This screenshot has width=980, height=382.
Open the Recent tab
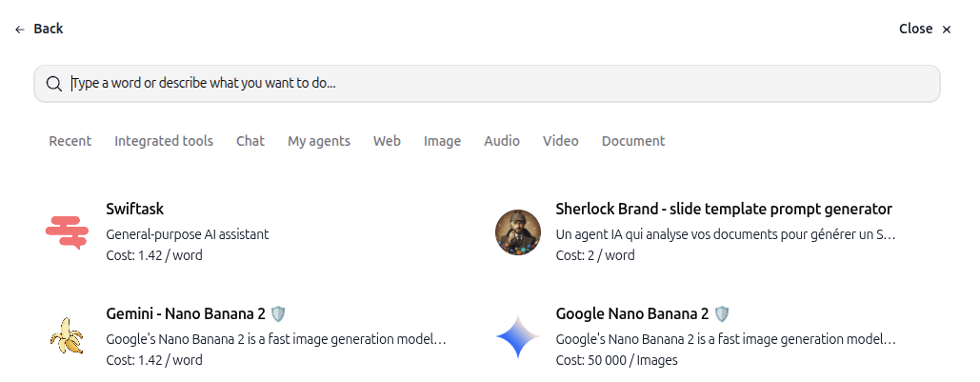click(70, 141)
